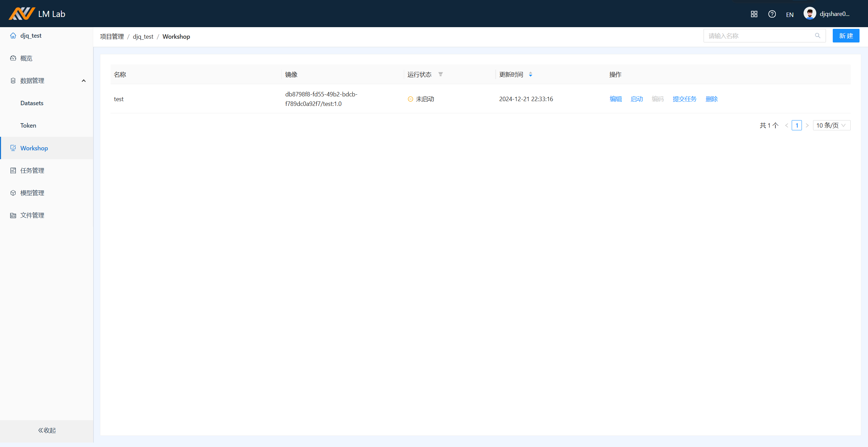868x447 pixels.
Task: Select page 1 in pagination
Action: click(x=797, y=125)
